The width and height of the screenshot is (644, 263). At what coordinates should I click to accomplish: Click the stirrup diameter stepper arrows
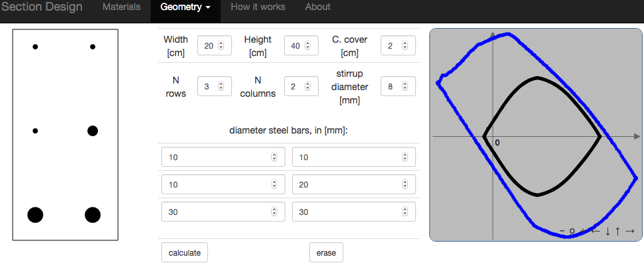[x=405, y=86]
